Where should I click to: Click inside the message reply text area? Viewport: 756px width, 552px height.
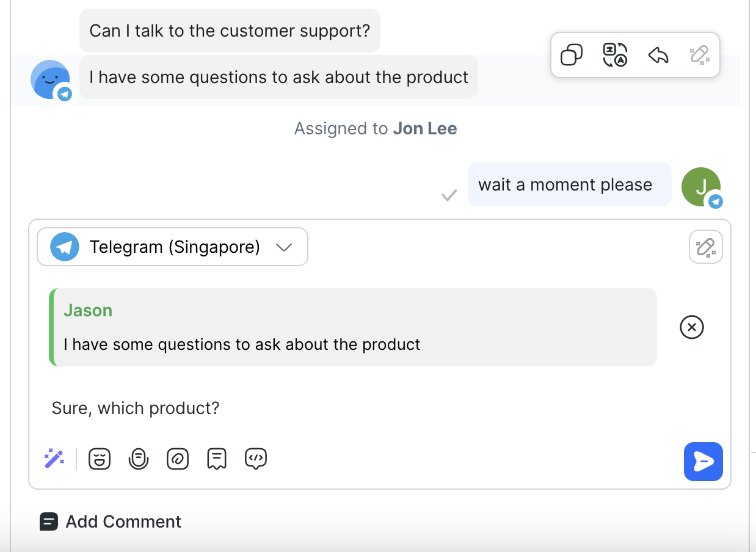pos(305,408)
